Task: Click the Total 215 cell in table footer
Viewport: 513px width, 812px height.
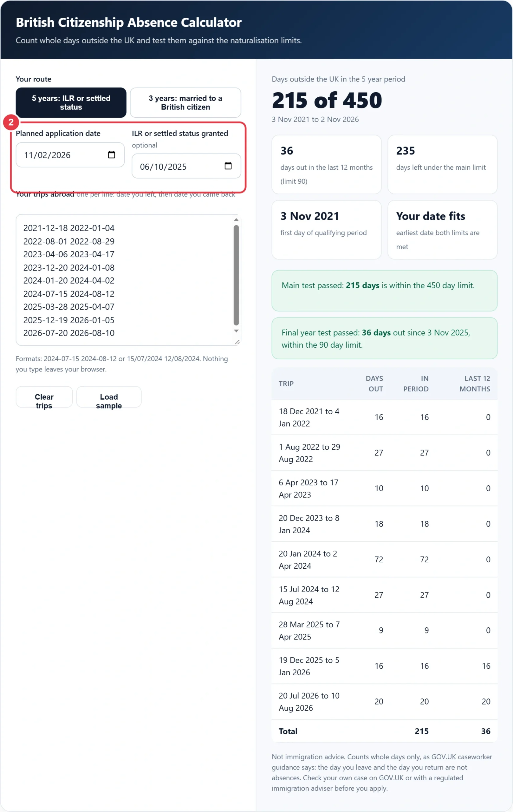Action: [421, 731]
